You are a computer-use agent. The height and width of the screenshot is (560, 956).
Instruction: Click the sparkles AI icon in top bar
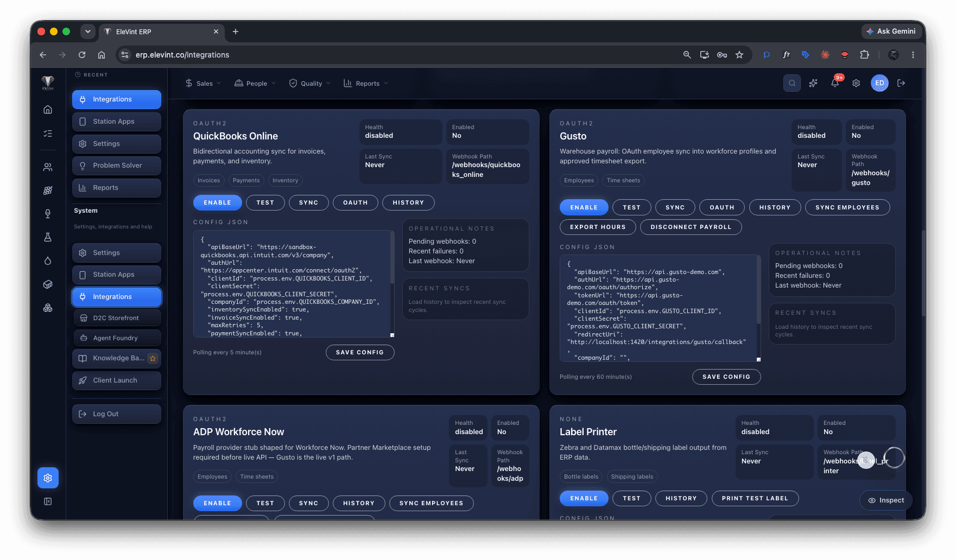tap(813, 83)
